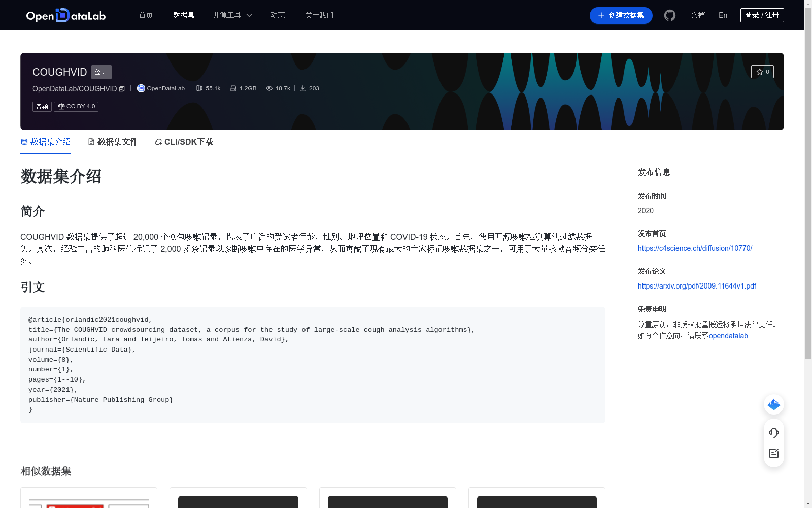Click the COUGHVID dataset title
Screen dimensions: 812x508
(x=60, y=72)
